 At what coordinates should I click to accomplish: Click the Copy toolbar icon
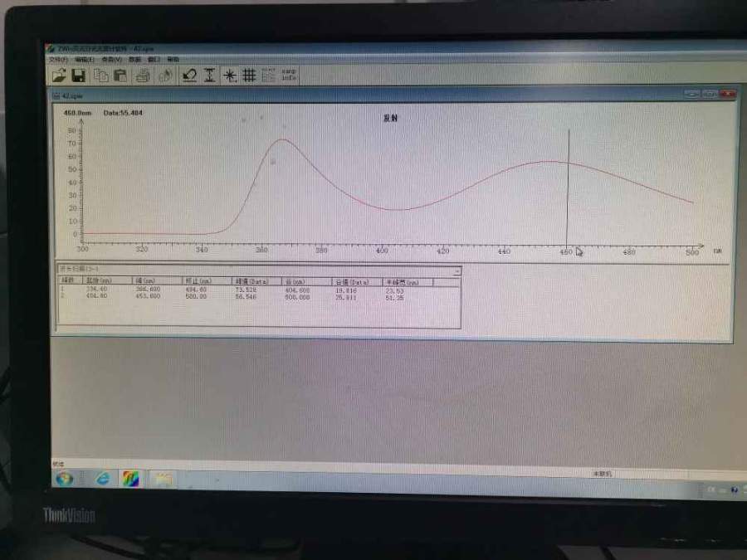(101, 75)
